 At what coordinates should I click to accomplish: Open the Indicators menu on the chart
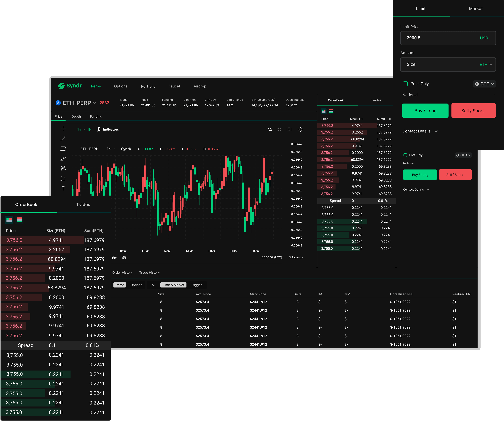click(108, 129)
